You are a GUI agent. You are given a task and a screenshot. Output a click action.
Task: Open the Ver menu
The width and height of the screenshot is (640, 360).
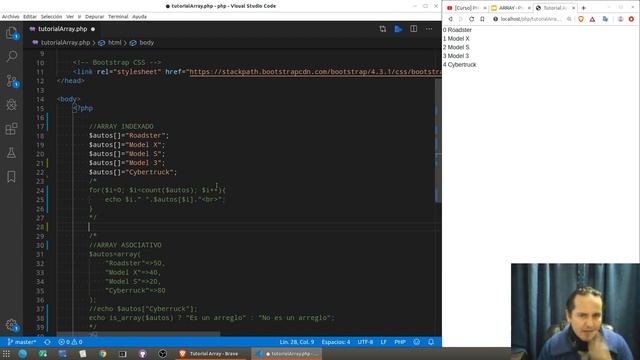click(70, 17)
